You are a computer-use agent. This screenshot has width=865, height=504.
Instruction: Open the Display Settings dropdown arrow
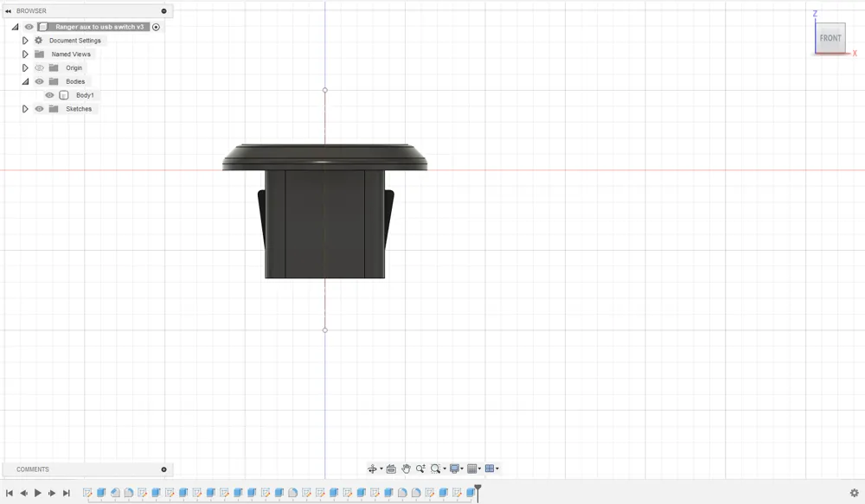462,469
